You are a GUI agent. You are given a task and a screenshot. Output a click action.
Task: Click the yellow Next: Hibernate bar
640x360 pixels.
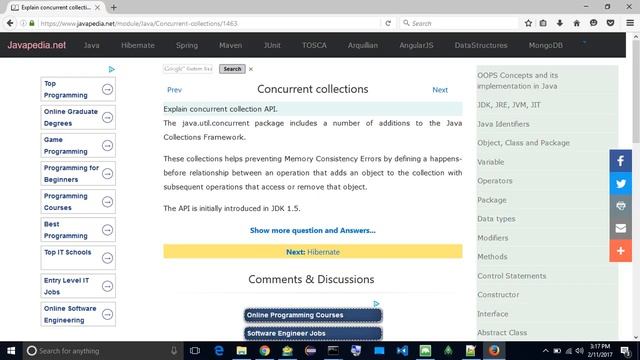click(x=313, y=251)
